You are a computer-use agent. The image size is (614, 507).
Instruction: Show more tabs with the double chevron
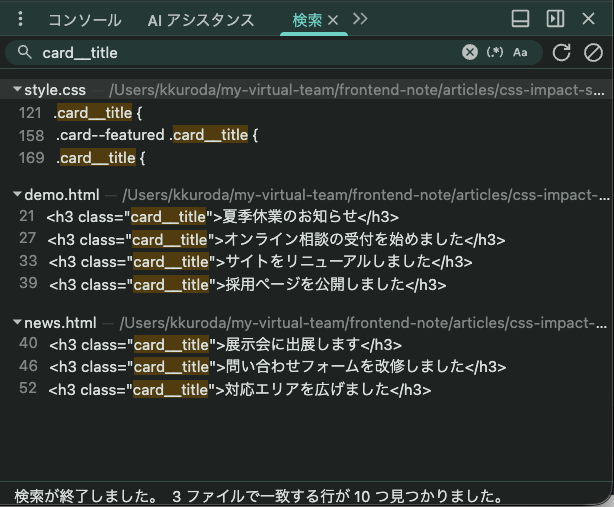pos(360,19)
